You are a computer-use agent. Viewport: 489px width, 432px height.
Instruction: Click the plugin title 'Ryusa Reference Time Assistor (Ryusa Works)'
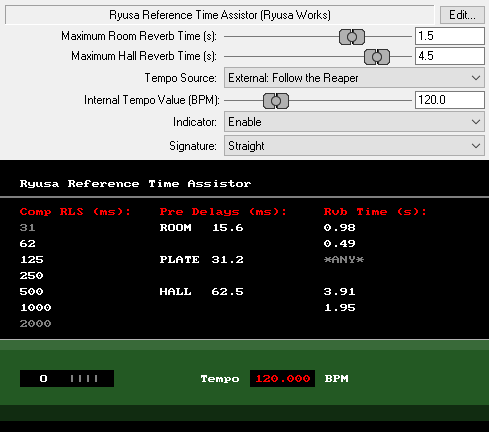pyautogui.click(x=220, y=15)
